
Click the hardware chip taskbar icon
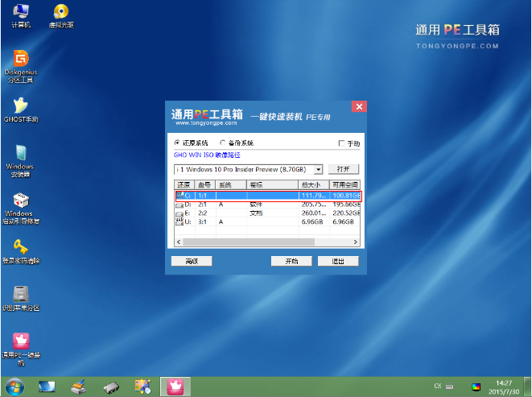pos(111,387)
